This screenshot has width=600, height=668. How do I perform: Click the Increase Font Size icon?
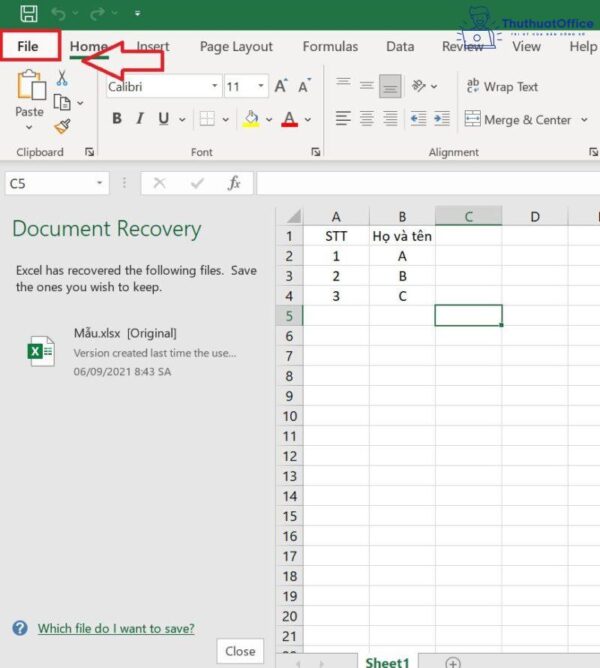[x=281, y=86]
